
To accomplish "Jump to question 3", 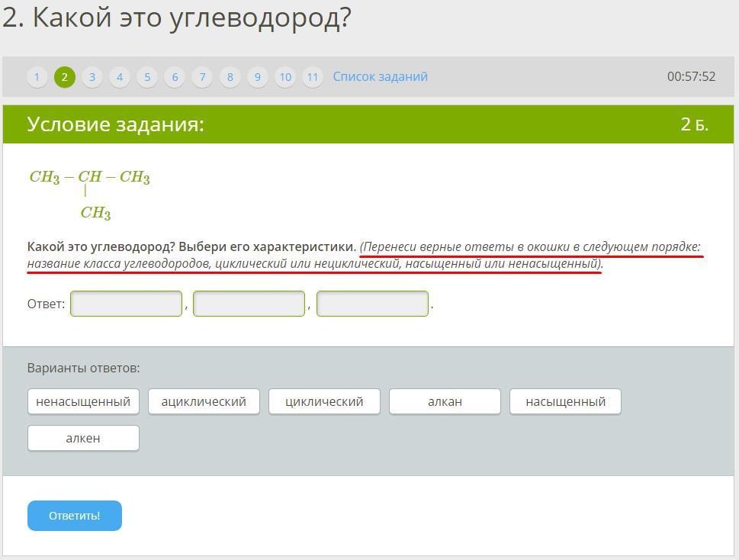I will click(92, 77).
